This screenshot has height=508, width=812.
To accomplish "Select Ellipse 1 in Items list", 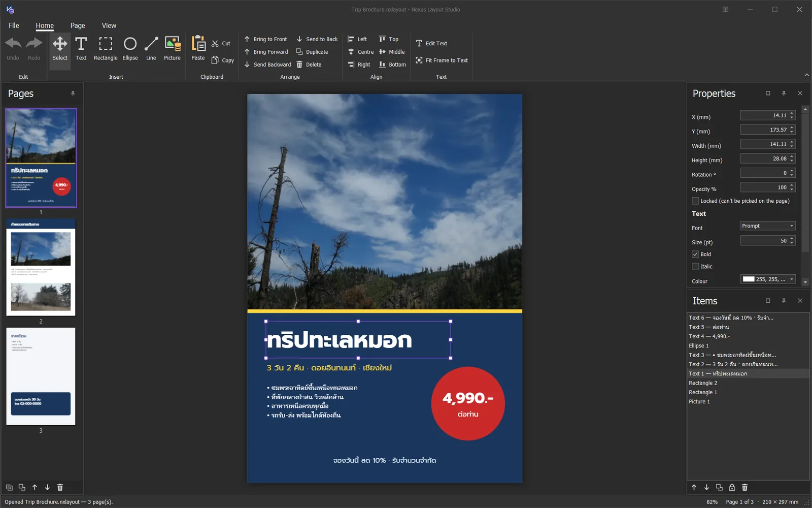I will click(x=748, y=346).
